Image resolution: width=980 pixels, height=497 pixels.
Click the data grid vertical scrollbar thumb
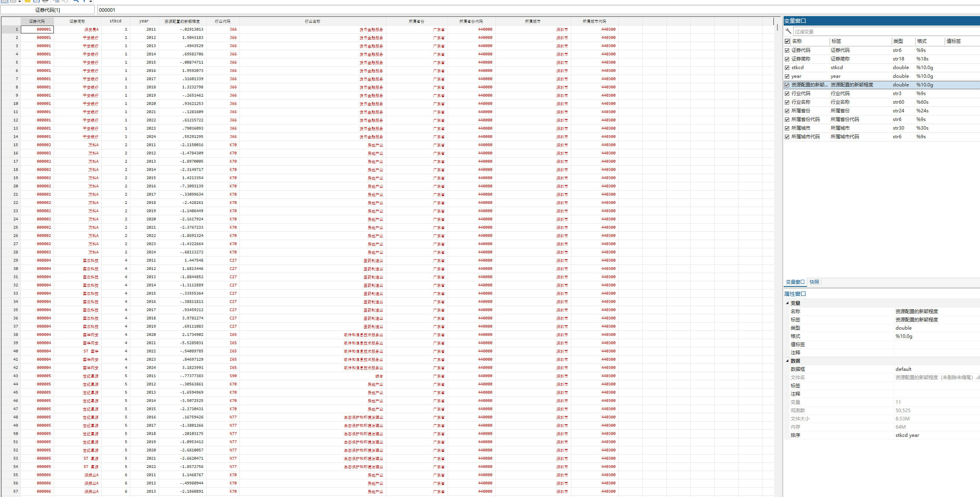click(777, 27)
